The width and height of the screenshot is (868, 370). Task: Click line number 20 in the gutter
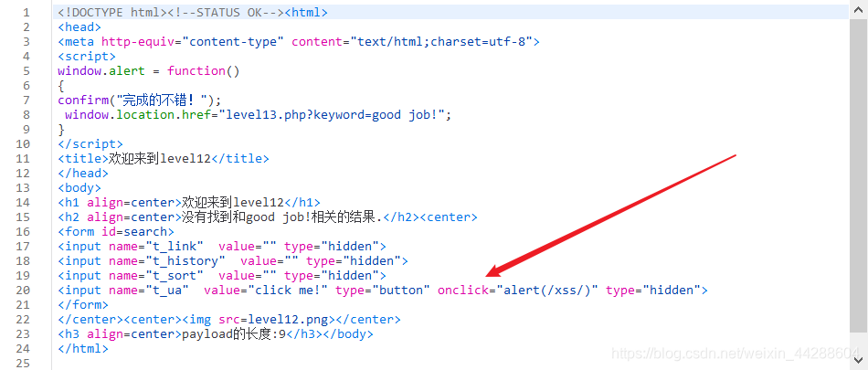pos(23,291)
